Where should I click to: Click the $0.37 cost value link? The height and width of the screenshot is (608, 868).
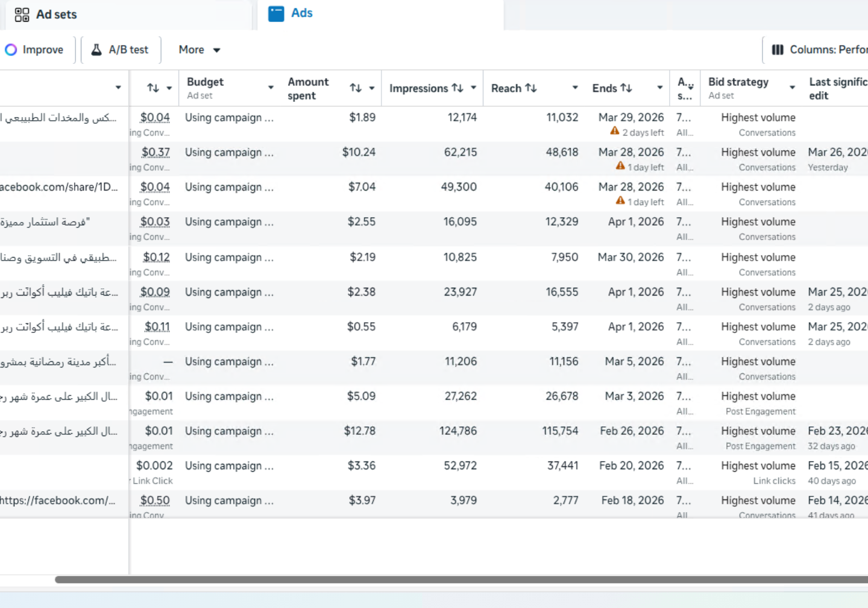(x=156, y=152)
